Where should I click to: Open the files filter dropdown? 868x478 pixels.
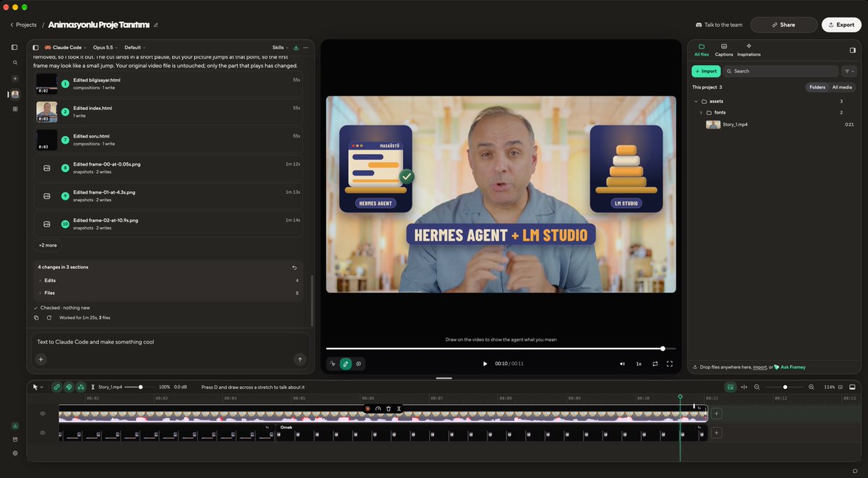tap(849, 71)
